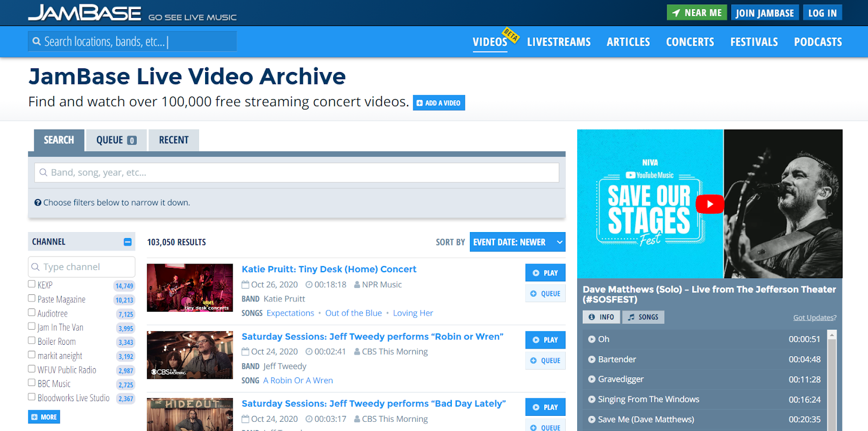The height and width of the screenshot is (431, 868).
Task: Navigate to FESTIVALS
Action: coord(754,42)
